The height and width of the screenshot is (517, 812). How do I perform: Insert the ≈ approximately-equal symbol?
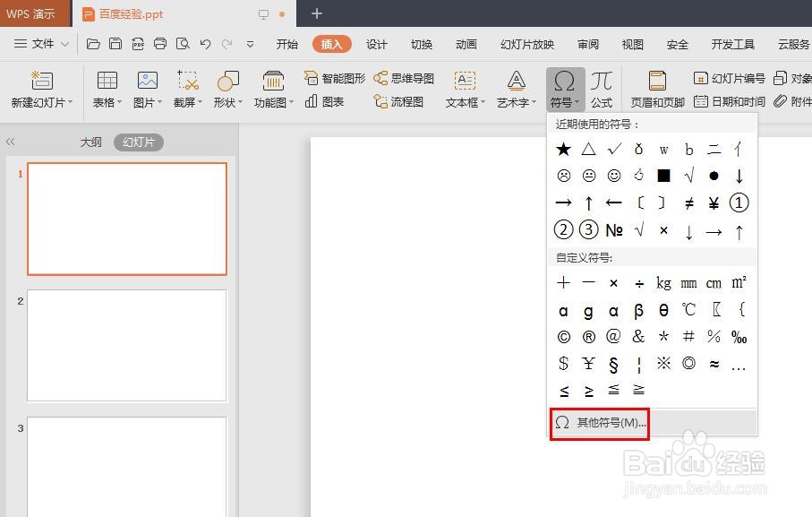point(714,364)
